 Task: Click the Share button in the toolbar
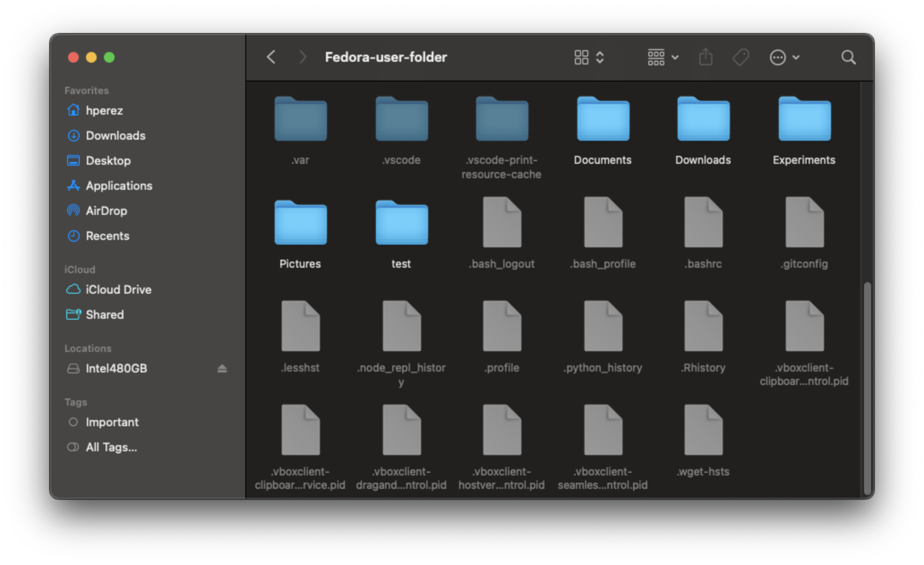706,57
